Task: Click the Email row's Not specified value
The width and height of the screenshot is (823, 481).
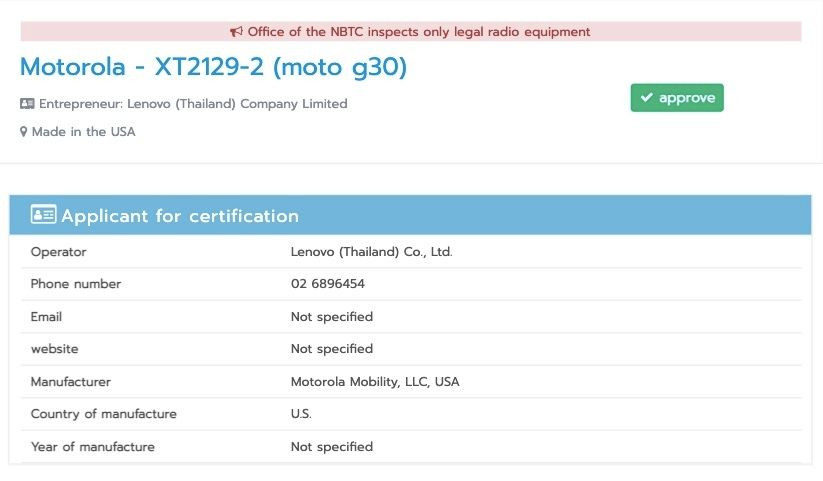Action: [331, 317]
